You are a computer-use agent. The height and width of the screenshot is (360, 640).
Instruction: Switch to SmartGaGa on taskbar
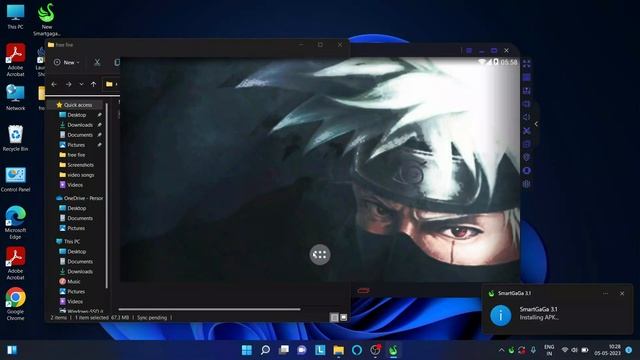pos(393,350)
